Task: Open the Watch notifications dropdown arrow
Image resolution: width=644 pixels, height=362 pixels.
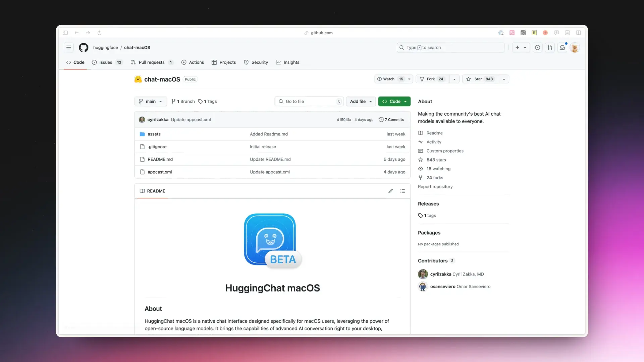Action: [409, 79]
